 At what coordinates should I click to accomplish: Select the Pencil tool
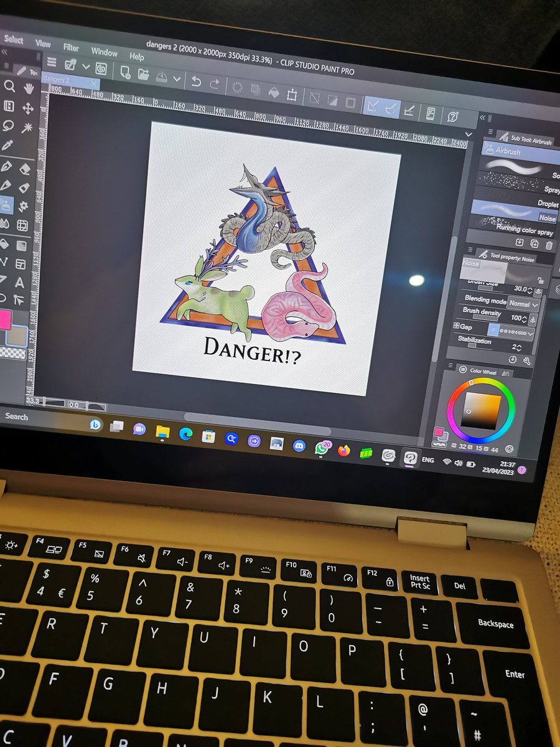6,186
